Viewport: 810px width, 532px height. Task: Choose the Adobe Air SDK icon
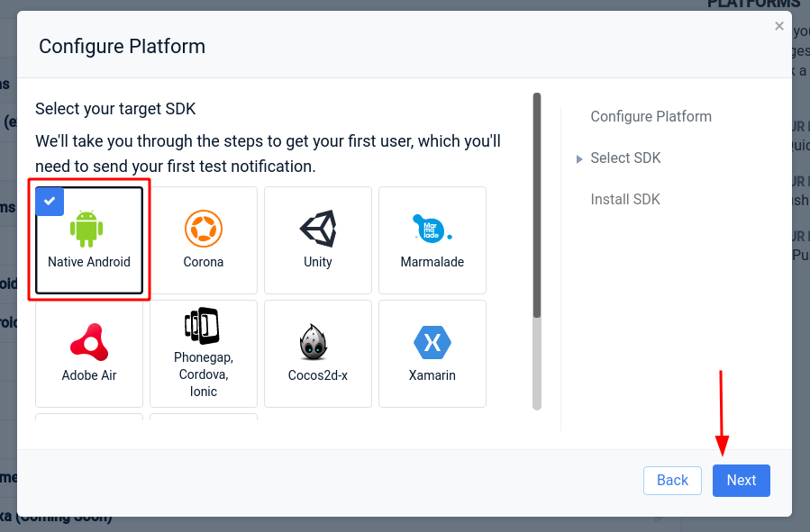pyautogui.click(x=89, y=341)
